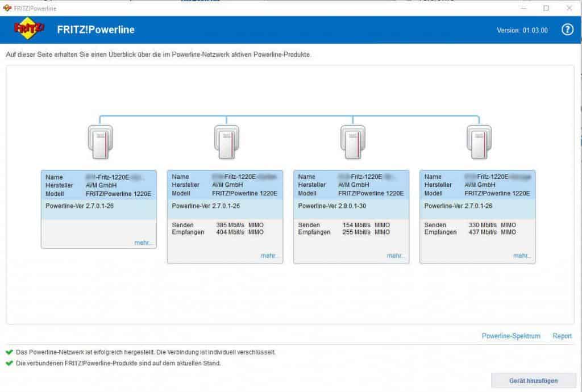The image size is (582, 392).
Task: Open "mehr..." in the 385 Mbit/s send card
Action: coord(269,256)
